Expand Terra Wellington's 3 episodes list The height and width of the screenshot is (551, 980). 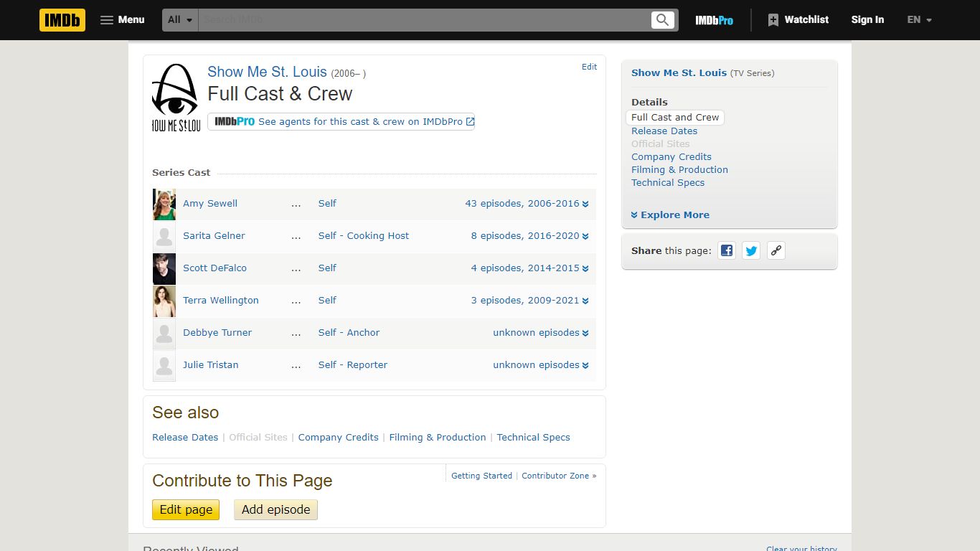(529, 301)
